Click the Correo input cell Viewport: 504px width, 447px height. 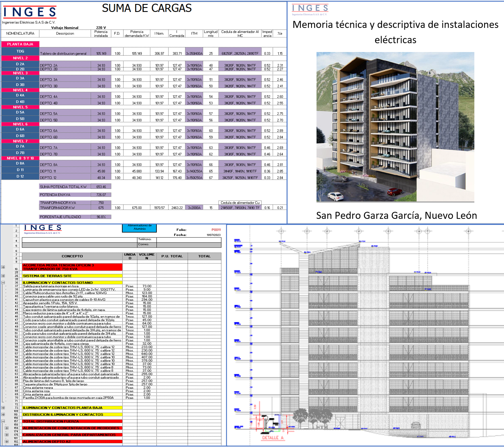click(x=189, y=245)
